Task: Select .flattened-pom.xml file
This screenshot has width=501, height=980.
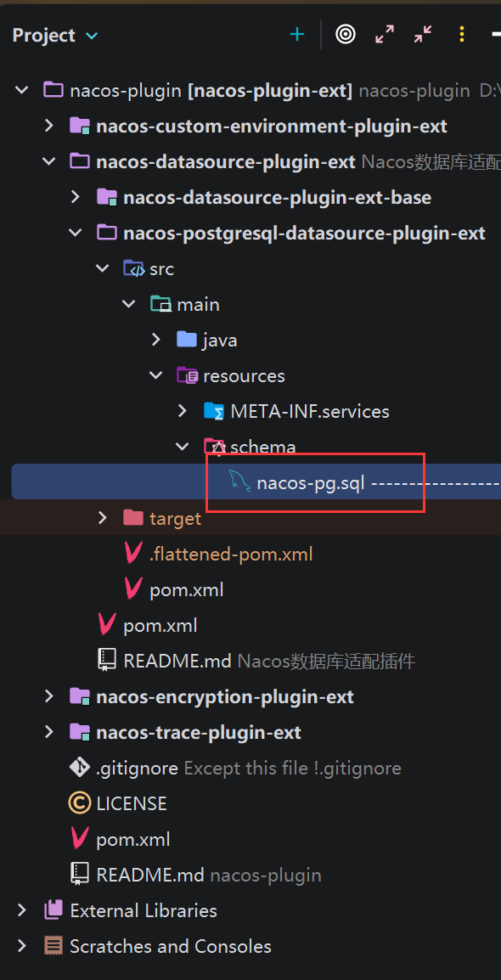Action: 231,554
